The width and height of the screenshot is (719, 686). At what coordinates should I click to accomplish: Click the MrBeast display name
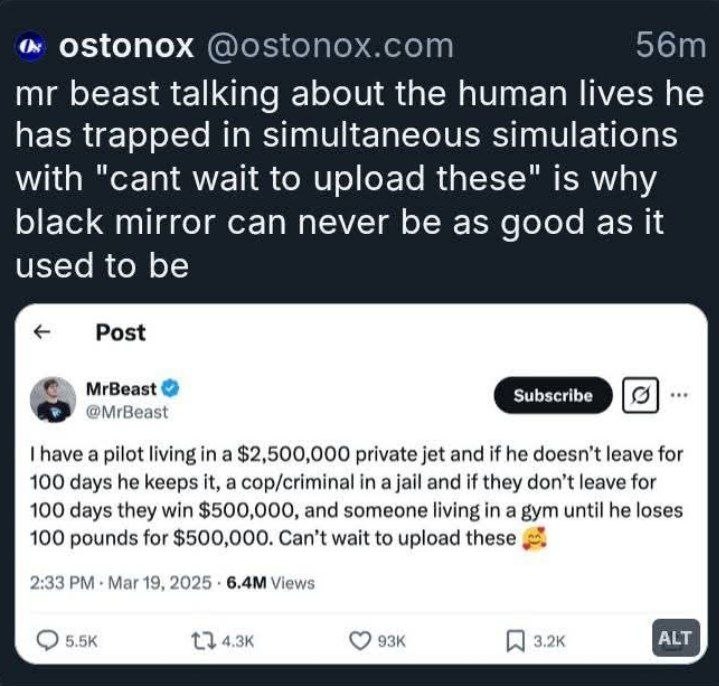click(122, 389)
